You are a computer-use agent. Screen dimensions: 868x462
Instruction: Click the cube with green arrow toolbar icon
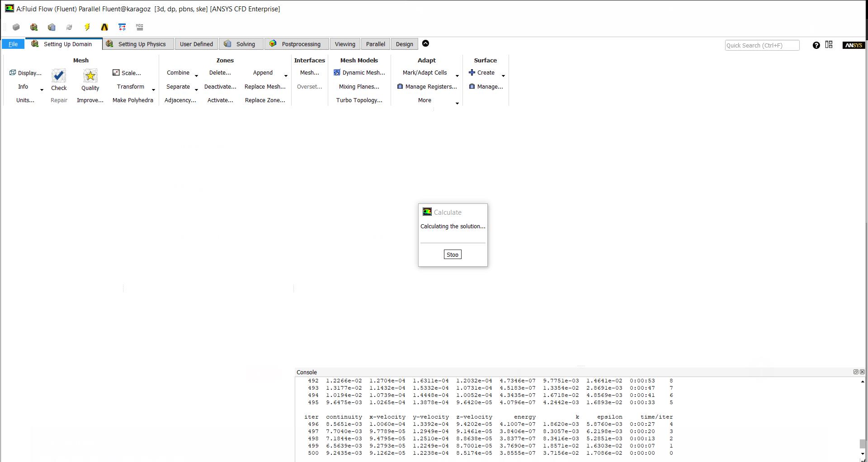34,27
